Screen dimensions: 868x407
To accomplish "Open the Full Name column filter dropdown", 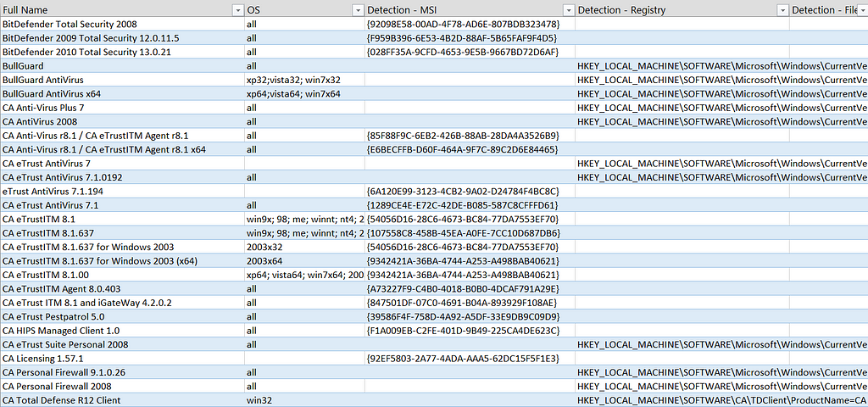I will click(238, 10).
